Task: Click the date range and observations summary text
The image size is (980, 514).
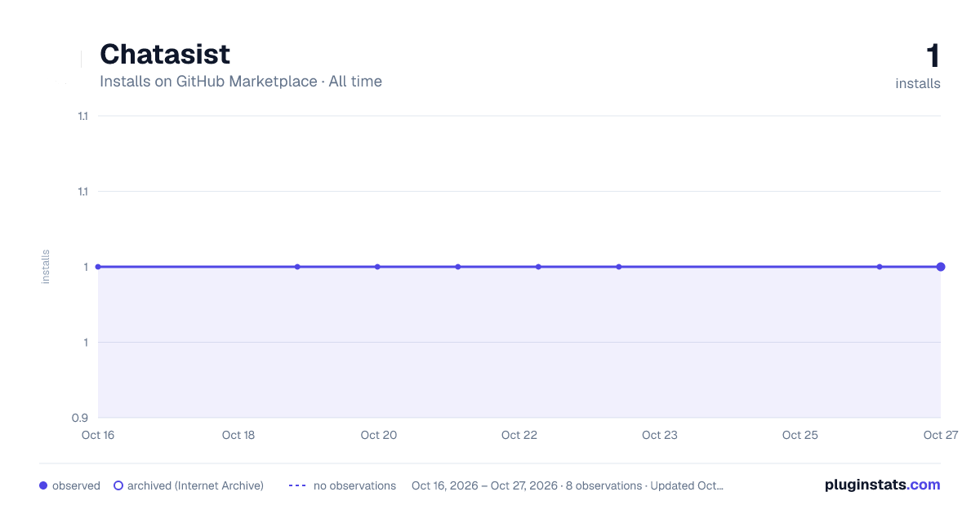Action: [568, 485]
